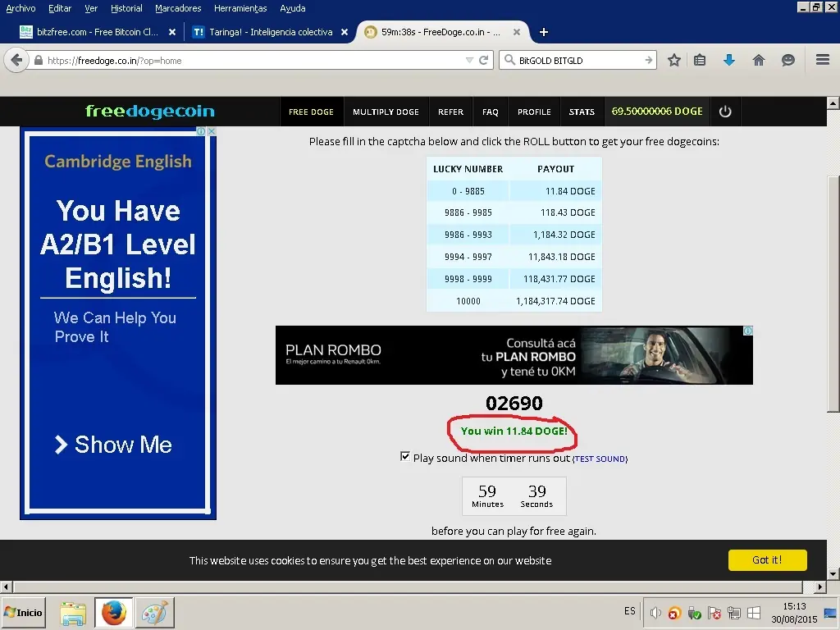The height and width of the screenshot is (630, 840).
Task: Submit search with arrow button
Action: tap(649, 60)
